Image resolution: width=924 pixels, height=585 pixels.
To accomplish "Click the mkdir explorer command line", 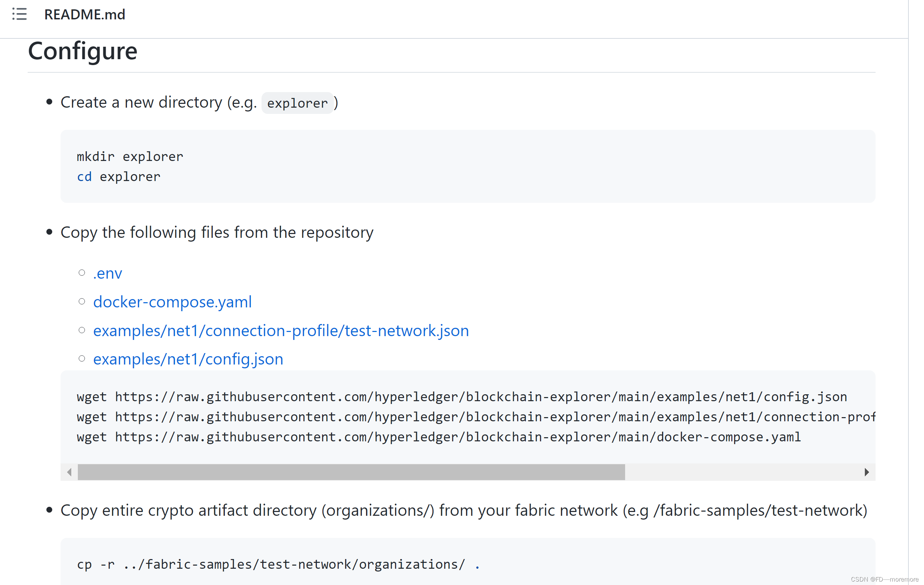I will [130, 156].
